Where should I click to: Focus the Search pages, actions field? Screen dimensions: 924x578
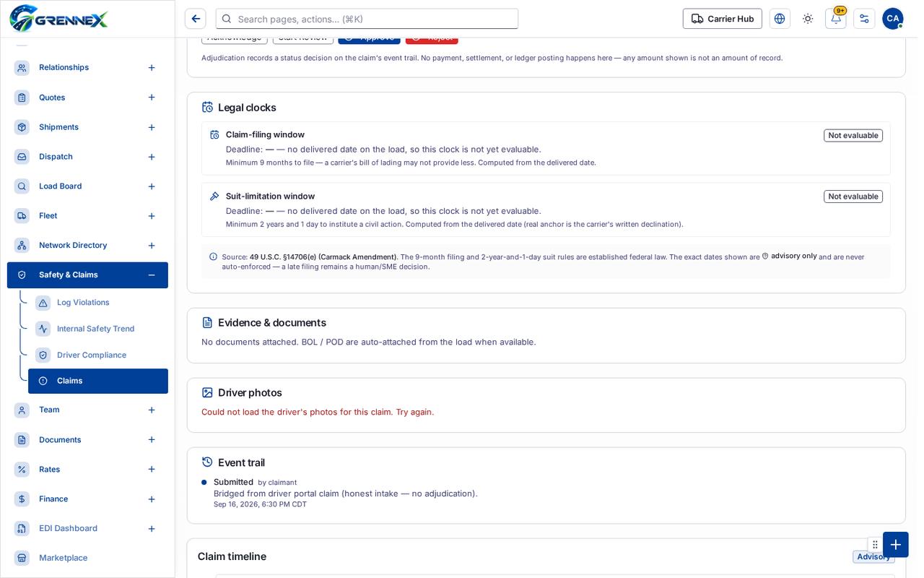(x=367, y=19)
